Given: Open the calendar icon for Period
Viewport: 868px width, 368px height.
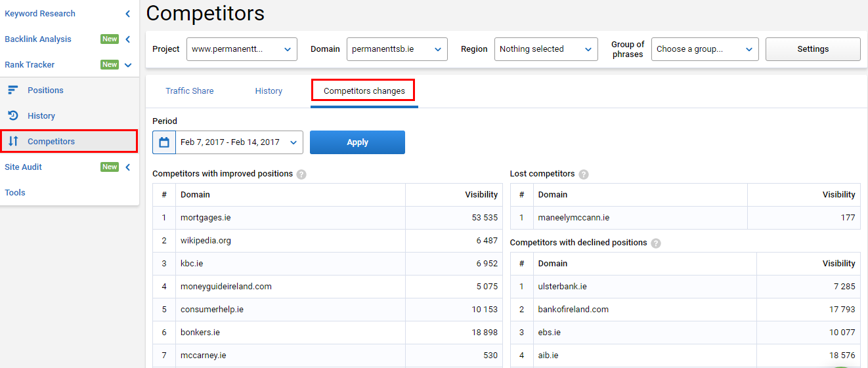Looking at the screenshot, I should pyautogui.click(x=164, y=142).
